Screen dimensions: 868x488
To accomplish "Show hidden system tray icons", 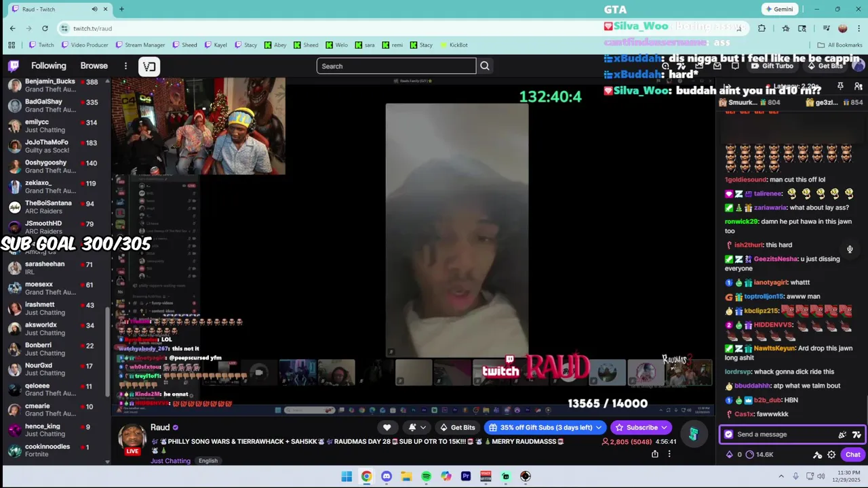I will click(x=781, y=476).
